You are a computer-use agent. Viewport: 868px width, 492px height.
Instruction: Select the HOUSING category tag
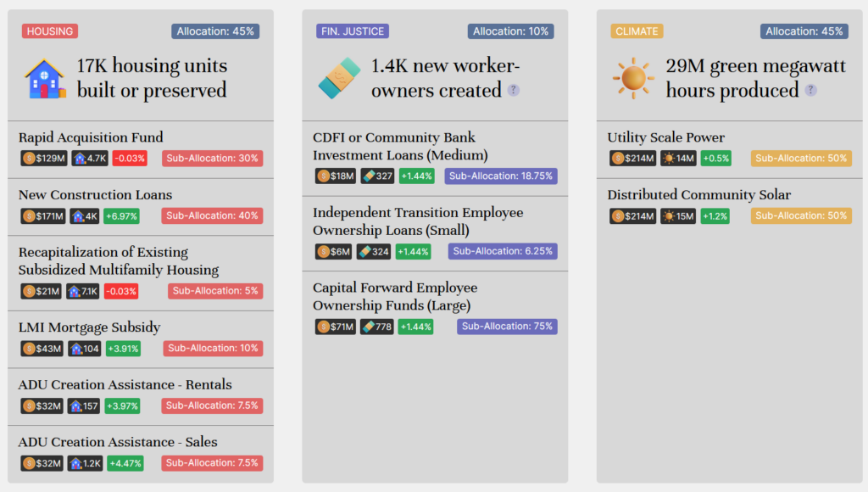(50, 31)
